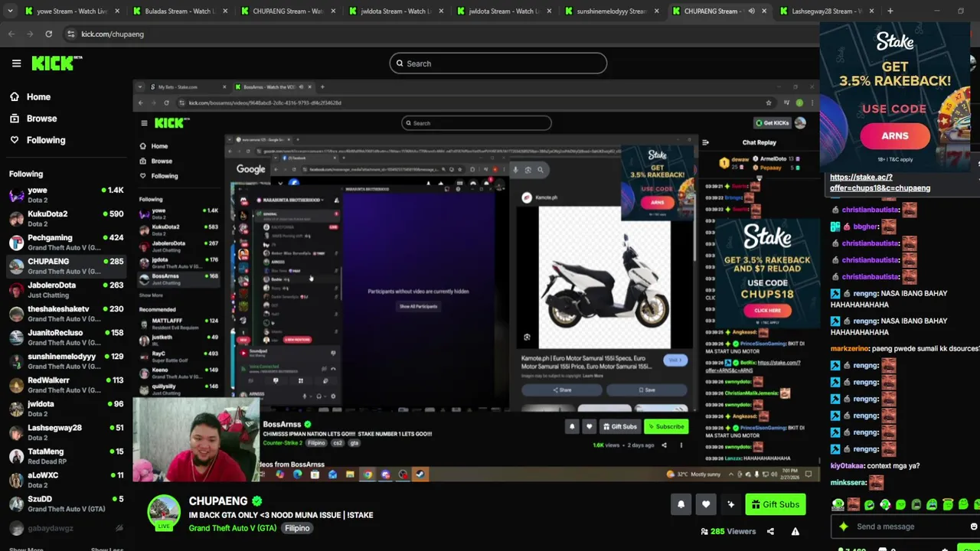Click the green Gift Subs button

[775, 504]
